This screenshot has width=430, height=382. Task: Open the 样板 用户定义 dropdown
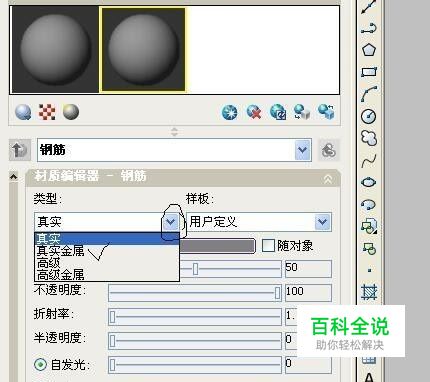[x=322, y=222]
